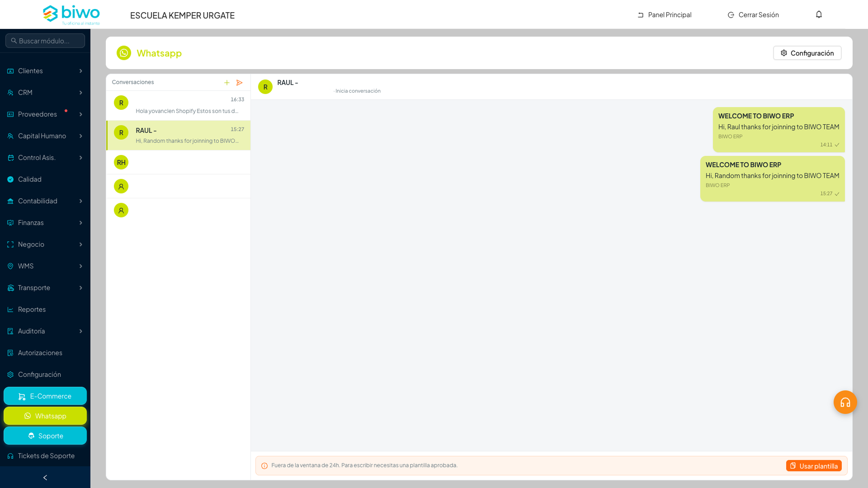The image size is (868, 488).
Task: Click the 15:27 Hi, Random welcome message
Action: pyautogui.click(x=772, y=178)
